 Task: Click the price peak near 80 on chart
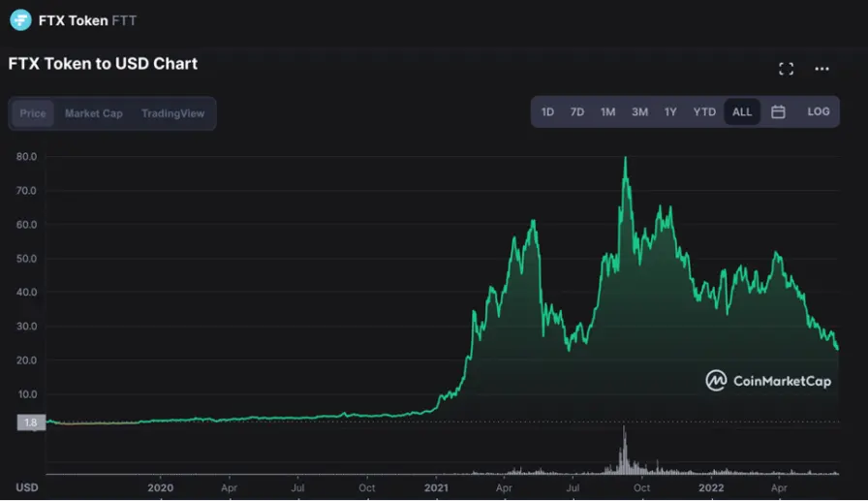tap(626, 158)
